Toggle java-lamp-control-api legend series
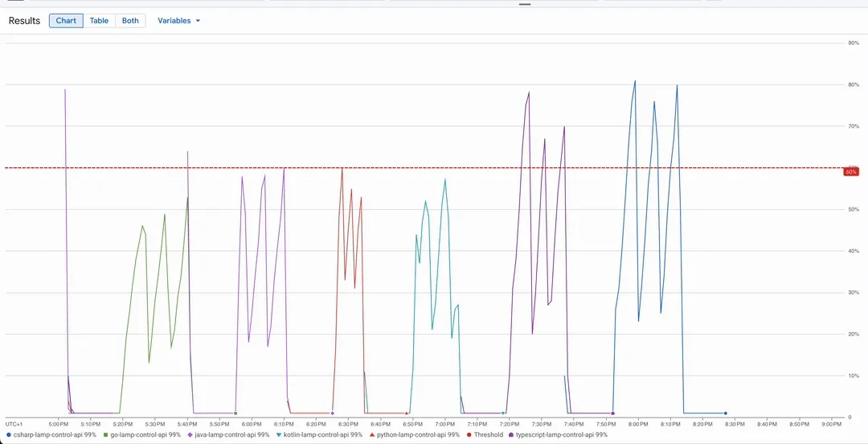The height and width of the screenshot is (444, 868). [228, 434]
